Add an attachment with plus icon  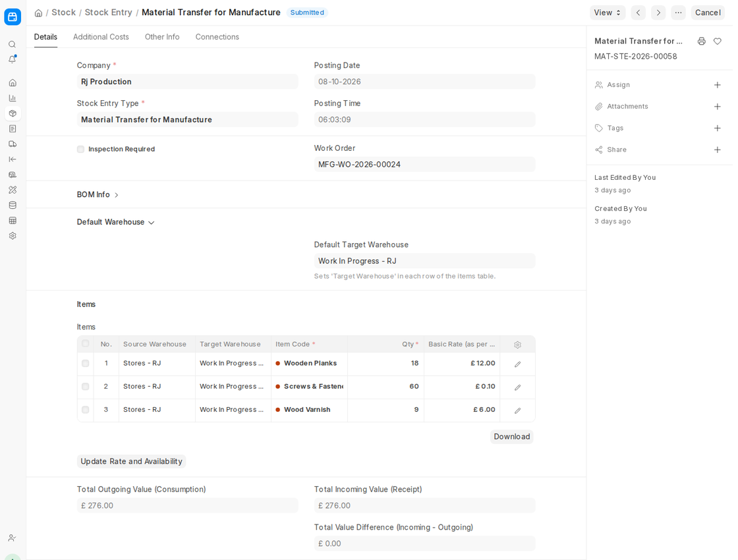click(x=718, y=107)
